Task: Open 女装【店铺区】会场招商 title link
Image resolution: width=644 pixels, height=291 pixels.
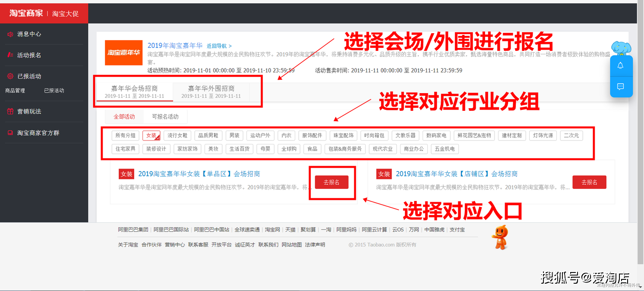Action: pos(457,174)
